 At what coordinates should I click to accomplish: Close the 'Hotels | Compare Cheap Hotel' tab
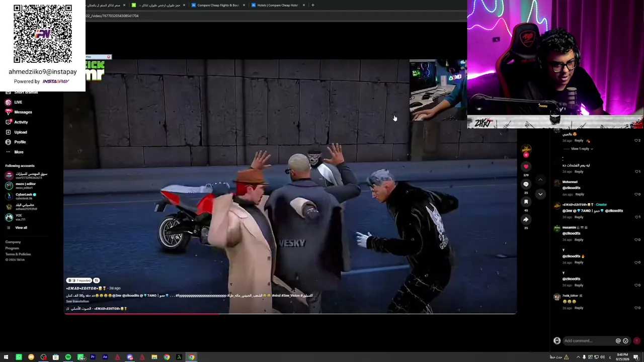[x=304, y=5]
